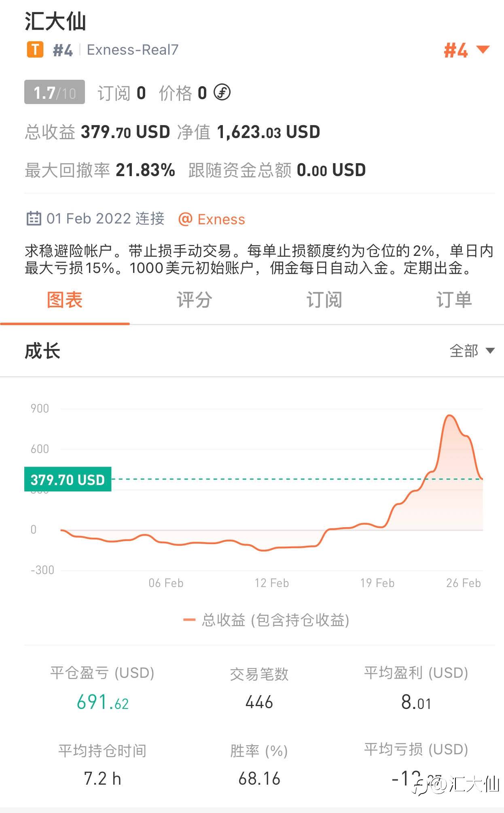Switch to the 图表 tab
Screen dimensions: 504x813
[x=65, y=300]
